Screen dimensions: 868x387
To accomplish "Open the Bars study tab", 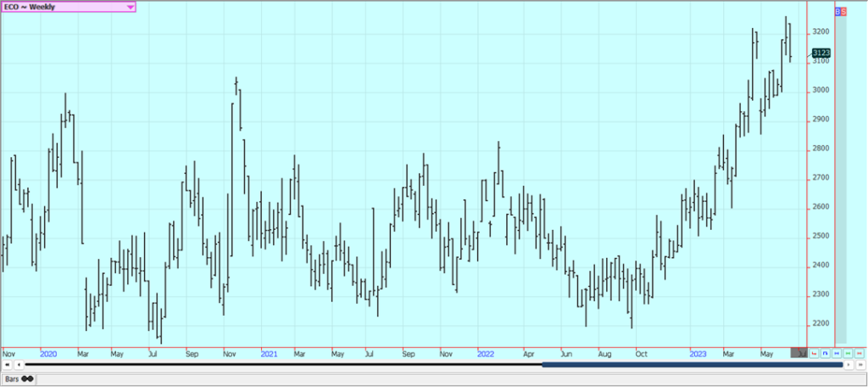I will [x=19, y=379].
